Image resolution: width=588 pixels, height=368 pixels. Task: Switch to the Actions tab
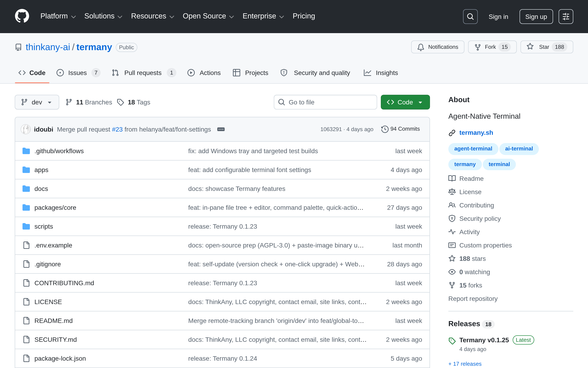point(204,73)
